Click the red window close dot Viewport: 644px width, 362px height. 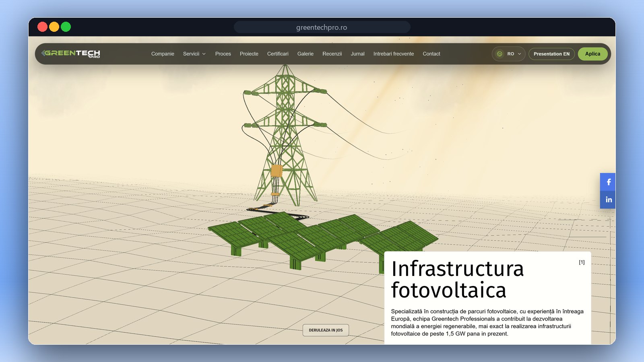(x=42, y=27)
